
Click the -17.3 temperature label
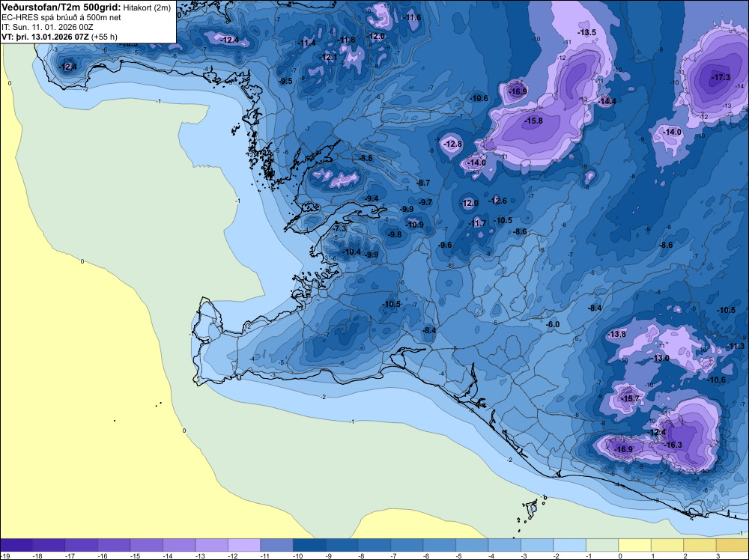721,77
